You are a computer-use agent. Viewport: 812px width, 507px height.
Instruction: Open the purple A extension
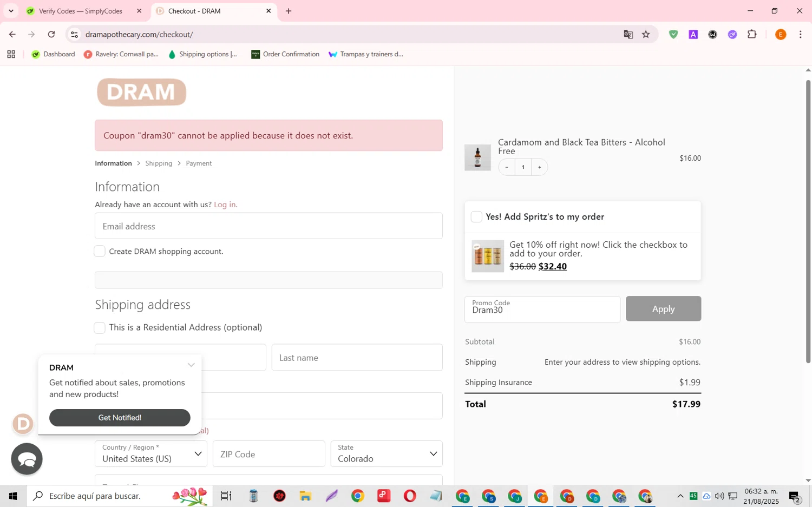(x=693, y=34)
